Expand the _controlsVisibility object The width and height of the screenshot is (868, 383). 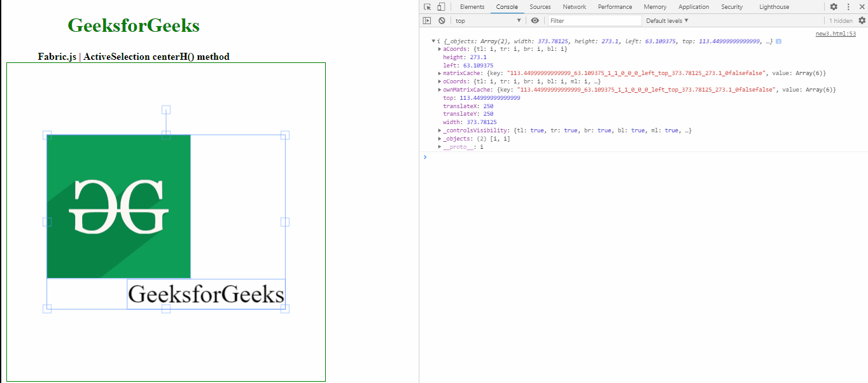click(439, 130)
